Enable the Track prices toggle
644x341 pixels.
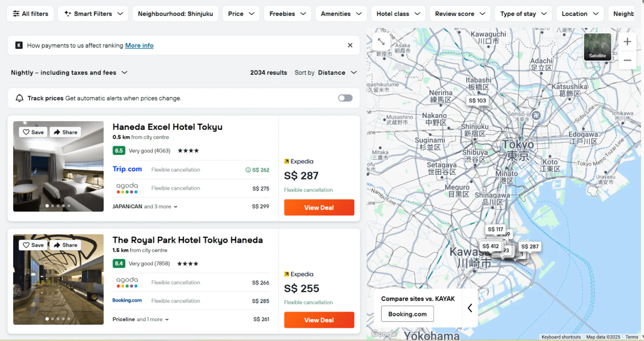(x=345, y=98)
